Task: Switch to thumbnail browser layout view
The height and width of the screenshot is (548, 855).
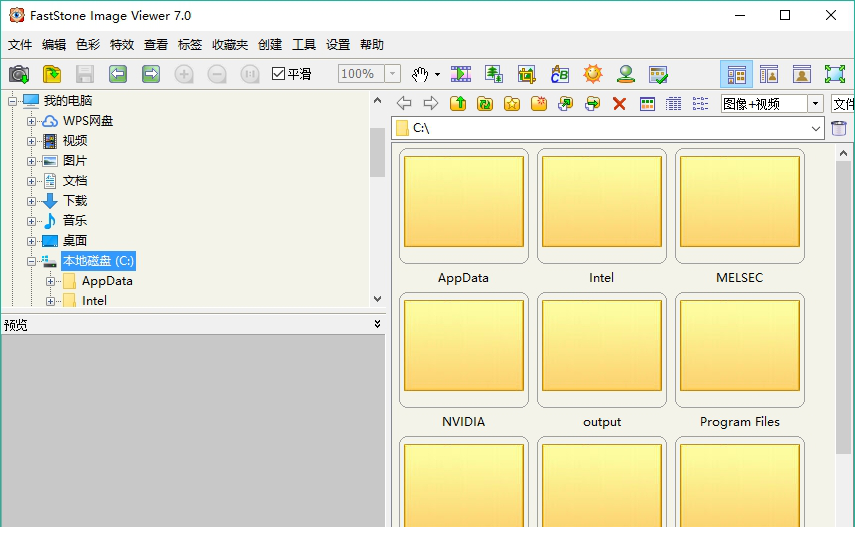Action: tap(737, 74)
